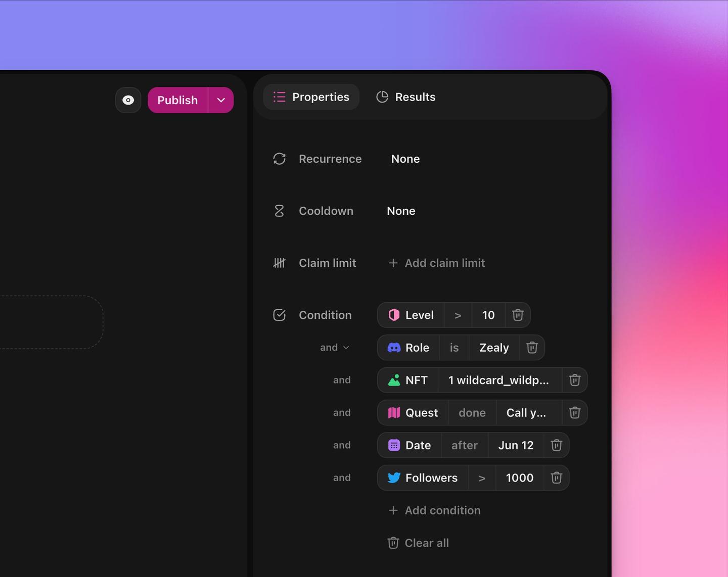The width and height of the screenshot is (728, 577).
Task: Remove the Followers condition using the trash icon
Action: tap(557, 477)
